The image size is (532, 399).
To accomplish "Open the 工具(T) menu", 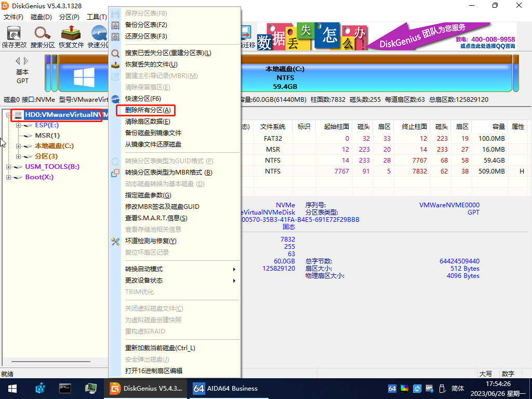I will point(97,17).
